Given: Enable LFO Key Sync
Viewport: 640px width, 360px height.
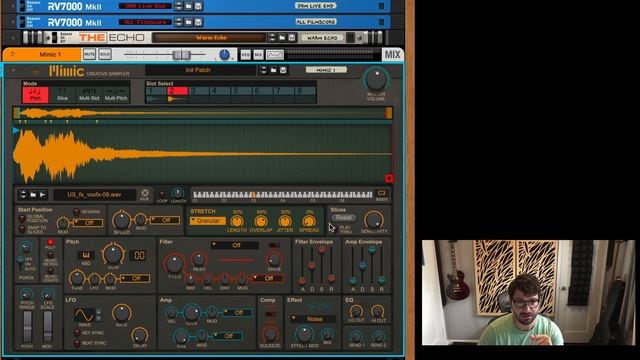Looking at the screenshot, I should pyautogui.click(x=77, y=333).
